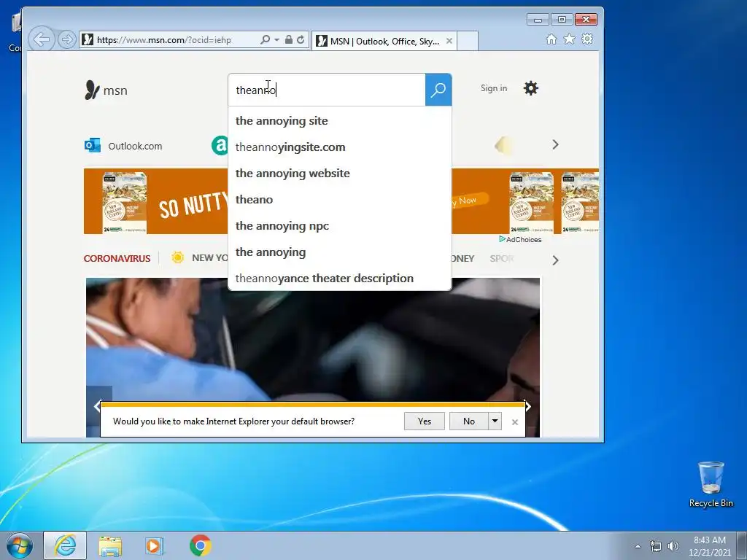
Task: Click the msn butterfly logo
Action: (x=106, y=90)
